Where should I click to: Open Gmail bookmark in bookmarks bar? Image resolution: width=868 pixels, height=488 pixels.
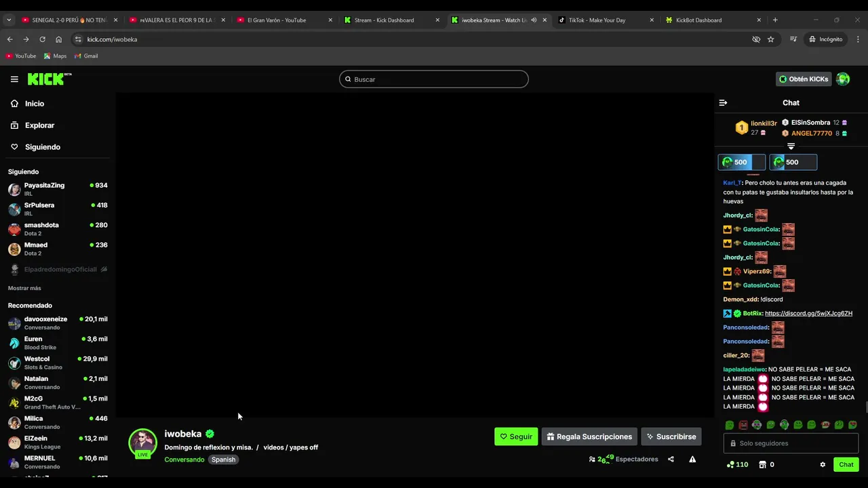tap(86, 56)
